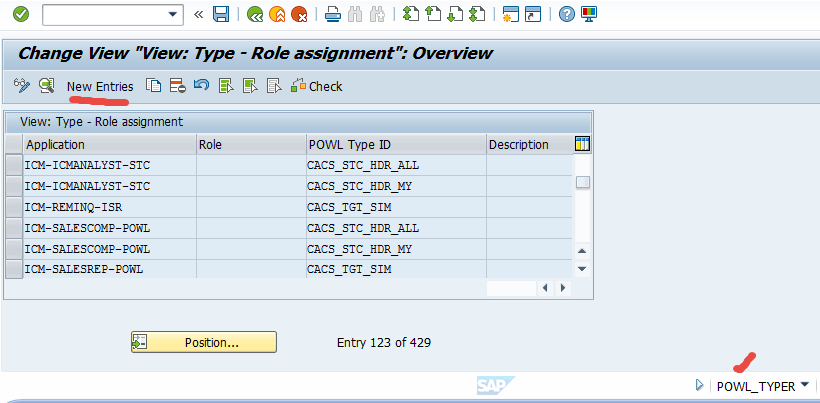This screenshot has height=403, width=820.
Task: Click CACS_TGT_SIM cell in ICM-SALESREP-POWL row
Action: point(396,269)
